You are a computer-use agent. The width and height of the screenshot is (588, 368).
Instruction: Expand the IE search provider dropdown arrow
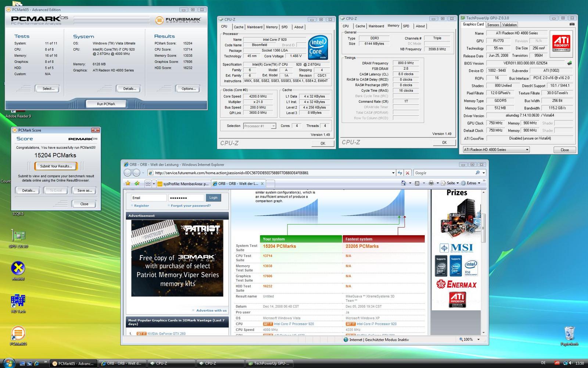point(484,173)
